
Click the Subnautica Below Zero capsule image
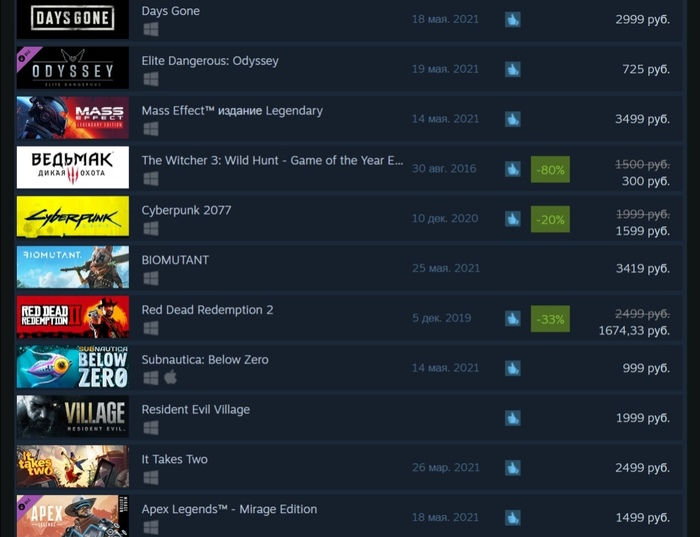pos(73,366)
